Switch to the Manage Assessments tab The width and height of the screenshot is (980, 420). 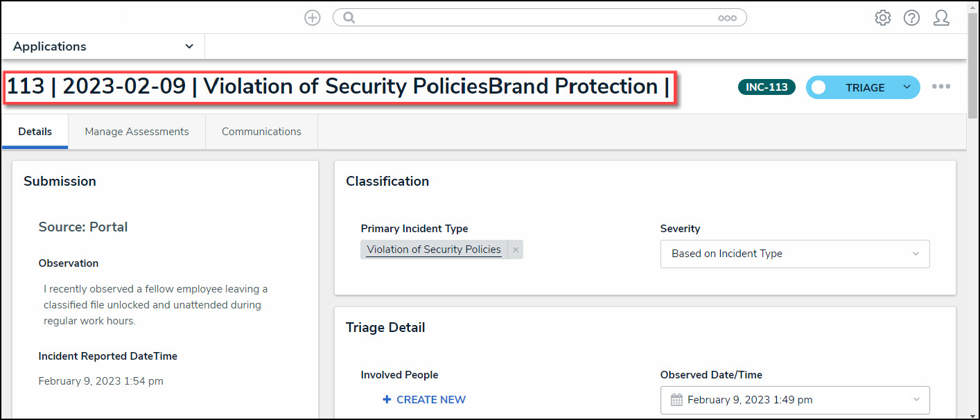[x=137, y=132]
